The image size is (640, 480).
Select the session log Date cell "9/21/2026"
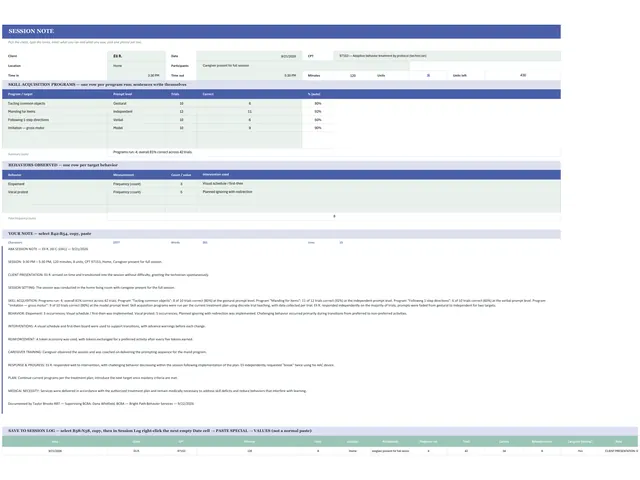55,451
